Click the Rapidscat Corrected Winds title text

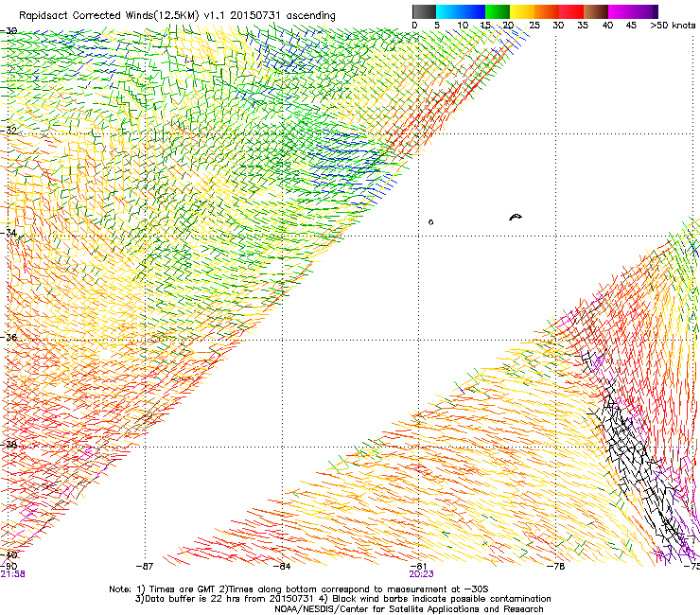[x=177, y=16]
